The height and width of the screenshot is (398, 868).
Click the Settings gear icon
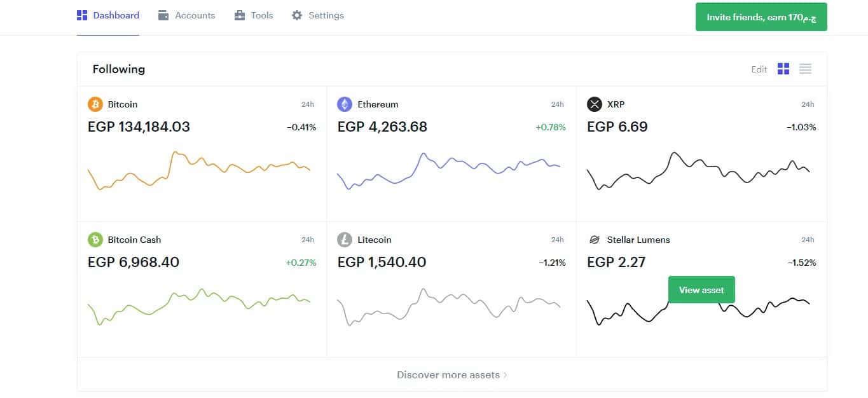coord(297,15)
